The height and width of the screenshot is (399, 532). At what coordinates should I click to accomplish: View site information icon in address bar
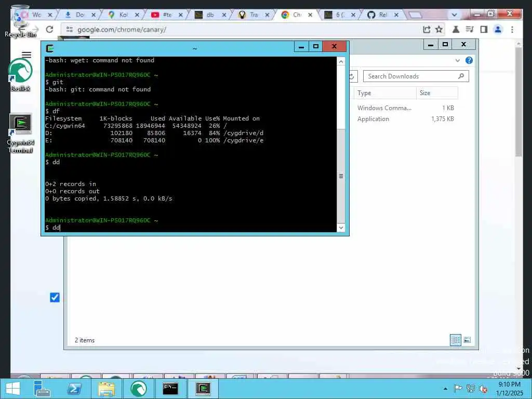[x=70, y=30]
